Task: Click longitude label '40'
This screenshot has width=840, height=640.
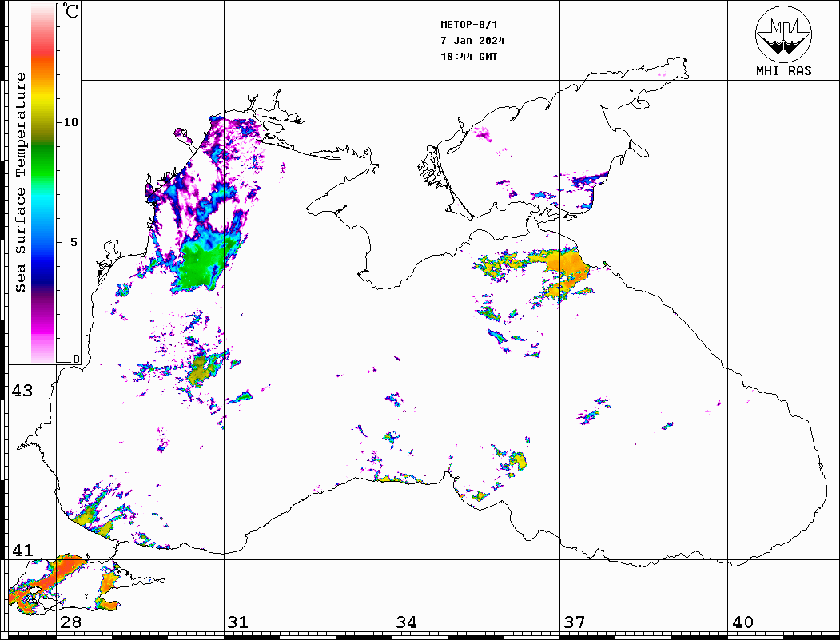Action: tap(742, 622)
